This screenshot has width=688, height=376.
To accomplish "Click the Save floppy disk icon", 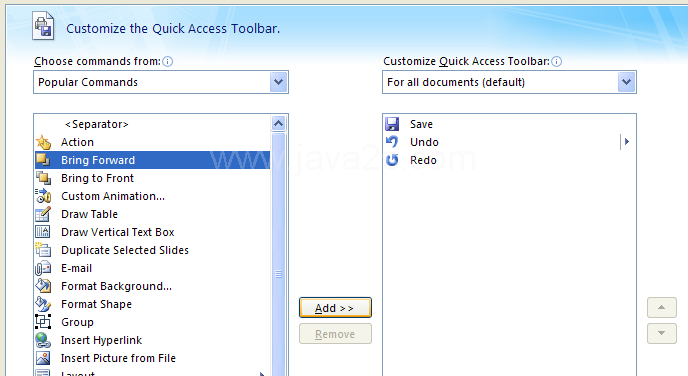I will 392,124.
